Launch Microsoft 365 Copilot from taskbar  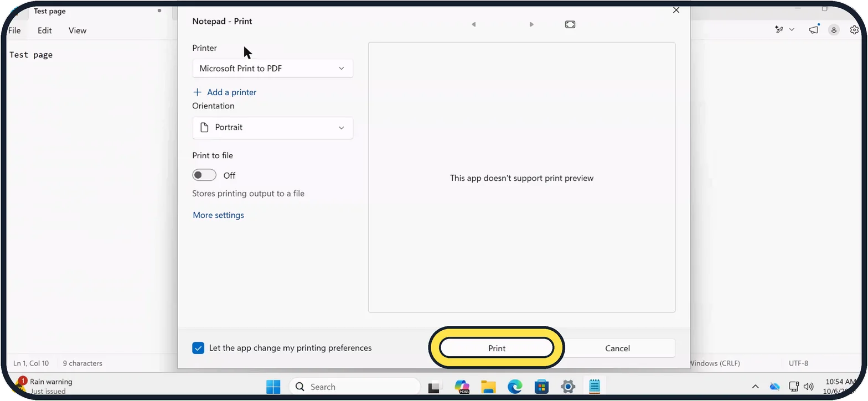(462, 387)
